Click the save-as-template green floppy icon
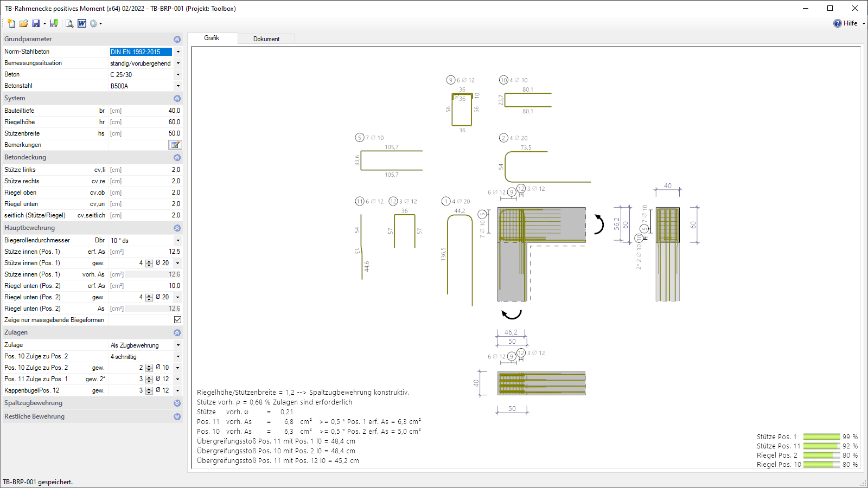Viewport: 868px width, 488px height. click(x=54, y=23)
